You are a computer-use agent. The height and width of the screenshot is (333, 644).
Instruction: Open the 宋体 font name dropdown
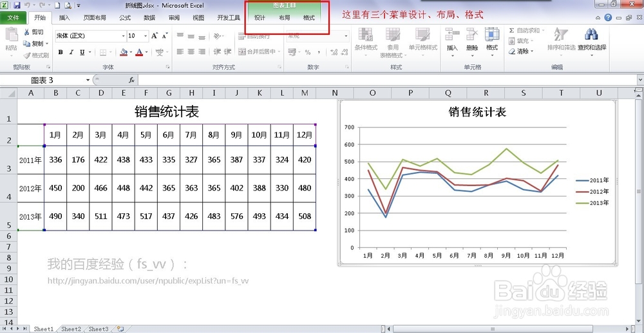(123, 36)
